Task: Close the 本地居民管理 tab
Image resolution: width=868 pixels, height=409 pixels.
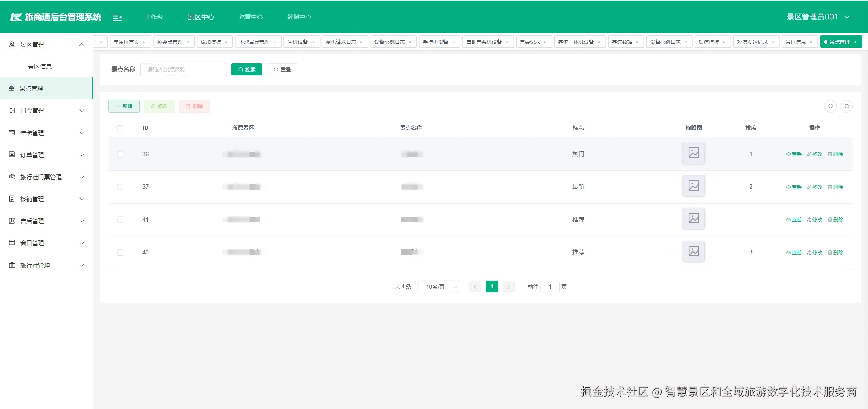Action: pyautogui.click(x=274, y=42)
